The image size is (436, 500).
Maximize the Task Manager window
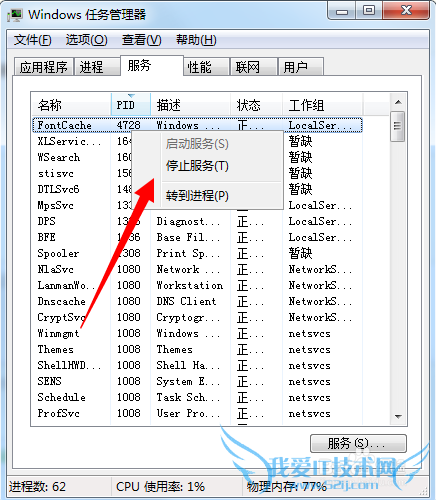[369, 11]
